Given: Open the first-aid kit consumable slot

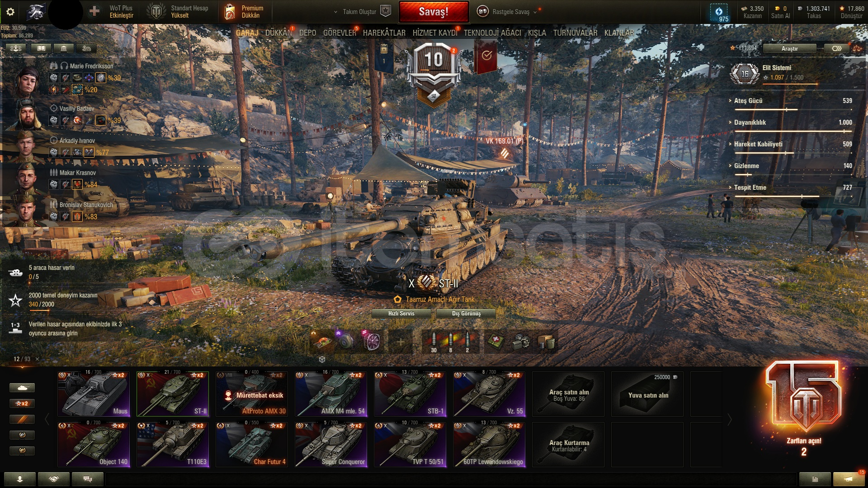Looking at the screenshot, I should click(495, 341).
